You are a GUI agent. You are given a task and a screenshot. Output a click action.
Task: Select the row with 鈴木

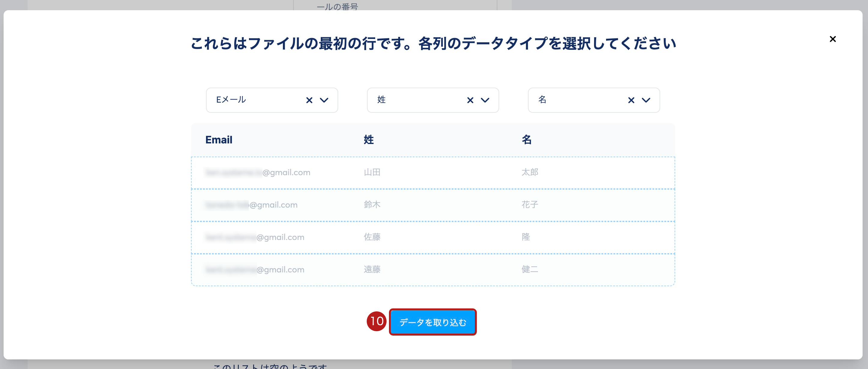tap(372, 205)
